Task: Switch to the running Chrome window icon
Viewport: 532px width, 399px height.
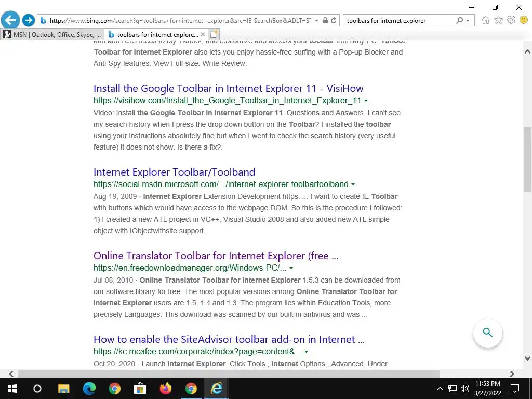Action: point(191,389)
